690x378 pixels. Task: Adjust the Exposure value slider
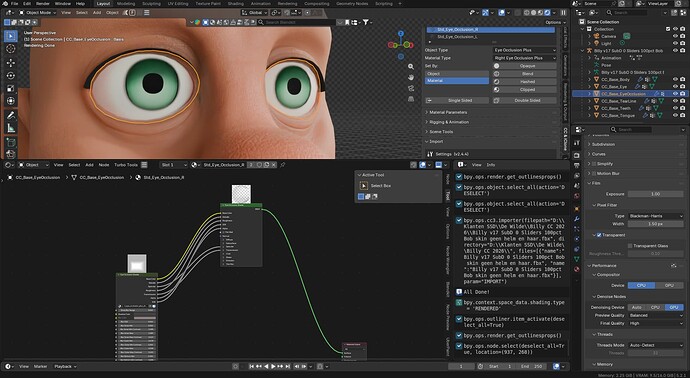coord(655,194)
